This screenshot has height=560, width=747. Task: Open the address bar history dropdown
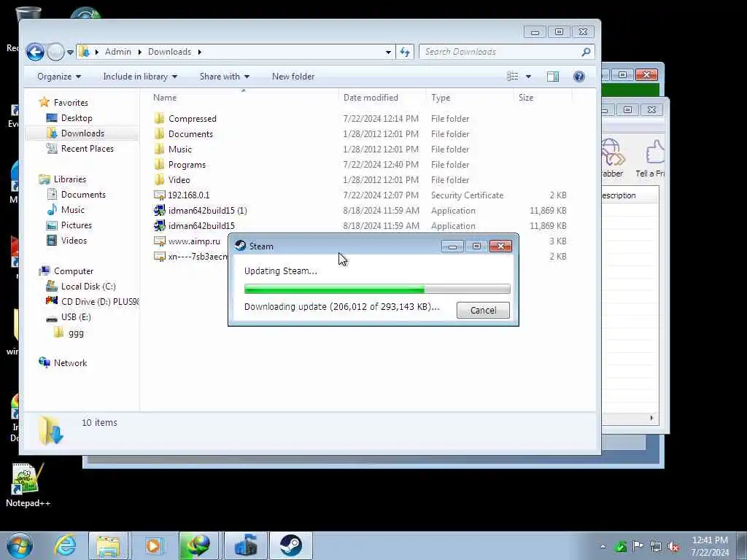pos(388,52)
